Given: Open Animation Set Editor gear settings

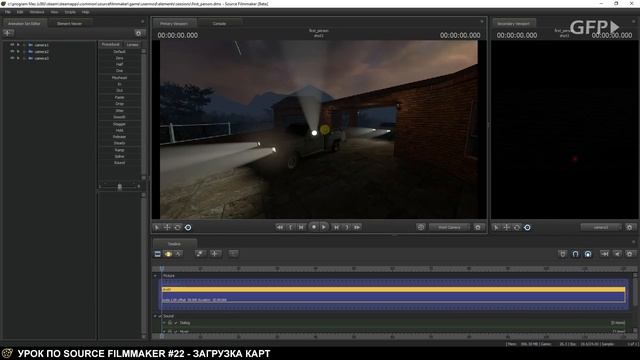Looking at the screenshot, I should (x=138, y=33).
